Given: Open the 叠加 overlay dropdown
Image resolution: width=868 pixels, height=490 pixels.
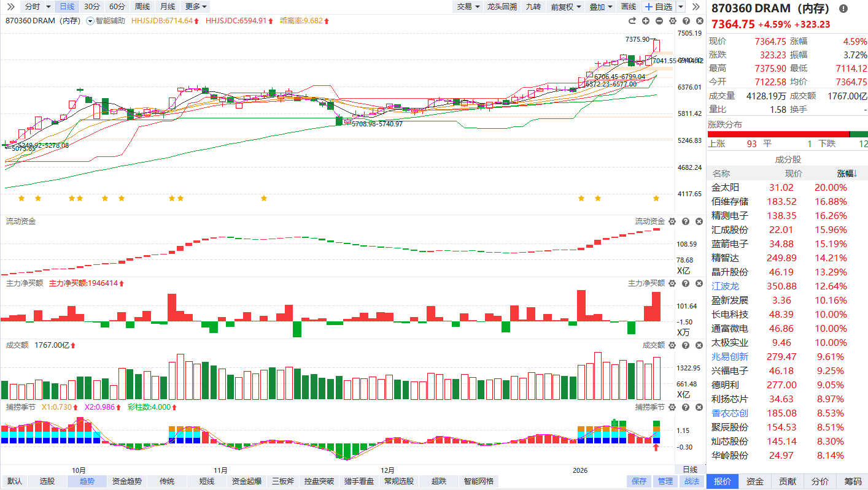Looking at the screenshot, I should pyautogui.click(x=600, y=7).
